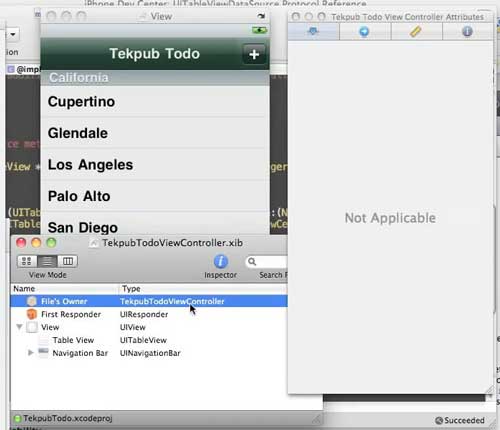
Task: Click the Type column header
Action: coord(203,289)
